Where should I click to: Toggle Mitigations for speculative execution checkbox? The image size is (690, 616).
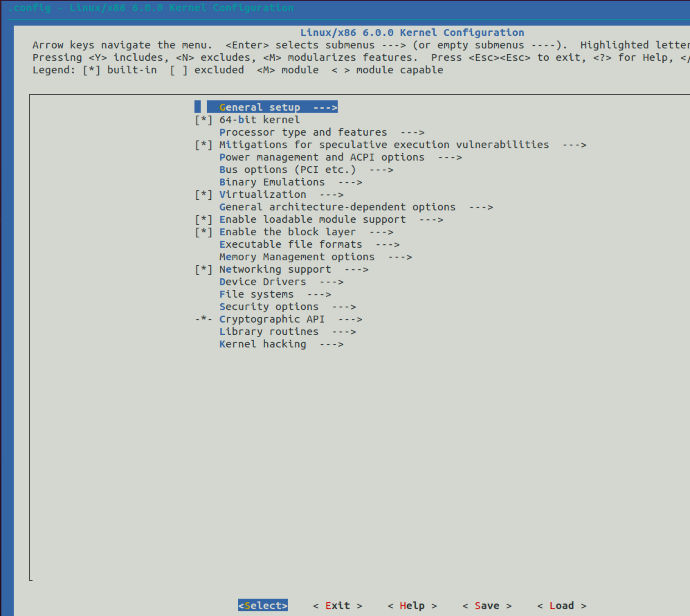coord(203,145)
